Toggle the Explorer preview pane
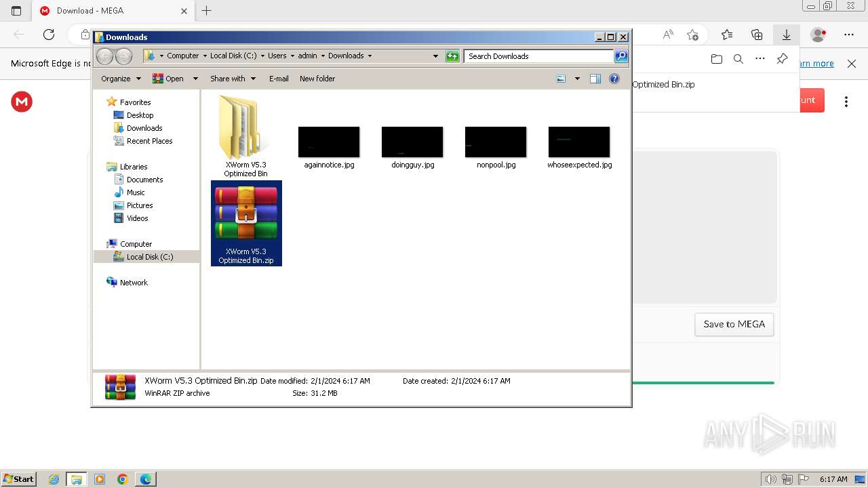The width and height of the screenshot is (868, 488). 595,79
